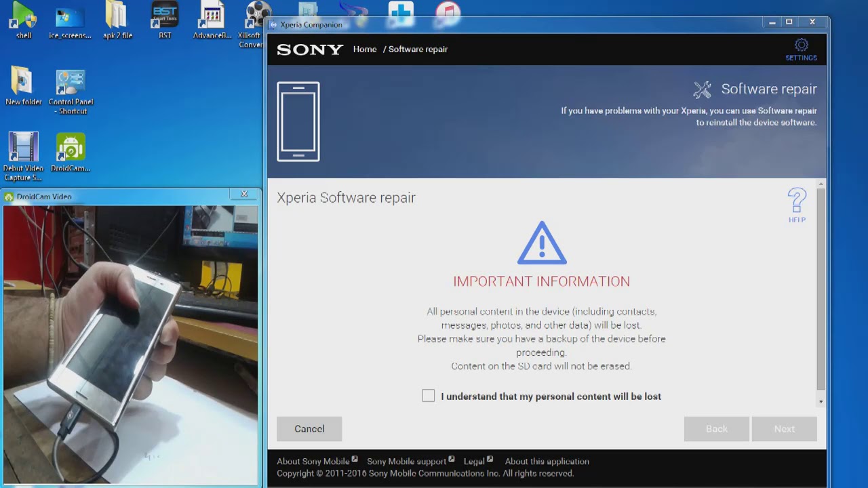Launch the AdvanceB desktop shortcut
868x488 pixels.
tap(212, 20)
